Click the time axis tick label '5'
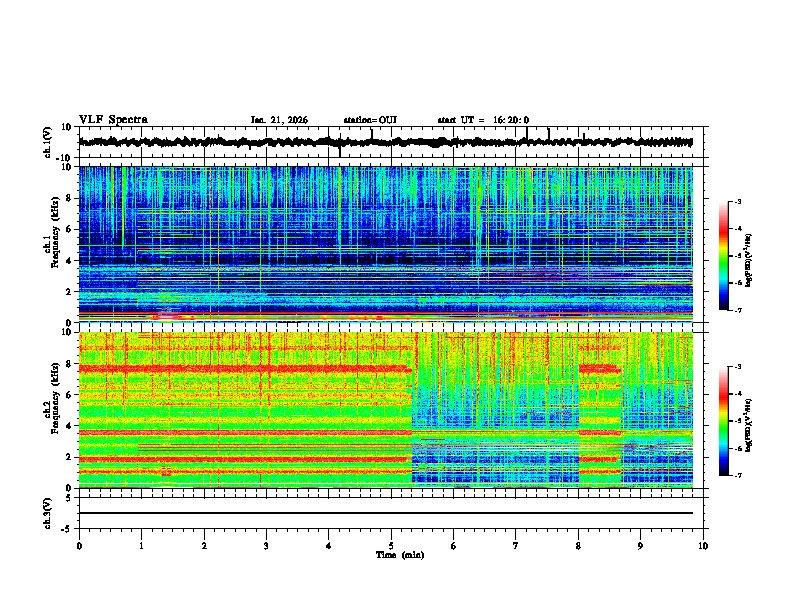The width and height of the screenshot is (792, 612). coord(391,546)
